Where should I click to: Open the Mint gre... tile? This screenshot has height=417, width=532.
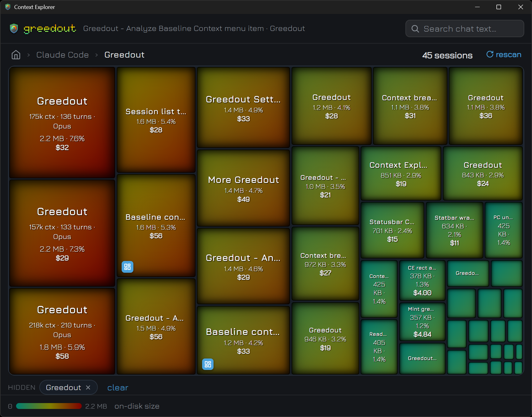click(422, 322)
